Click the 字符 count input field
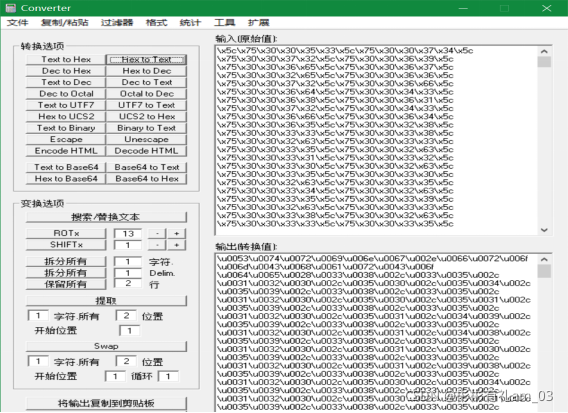Image resolution: width=568 pixels, height=413 pixels. (128, 261)
